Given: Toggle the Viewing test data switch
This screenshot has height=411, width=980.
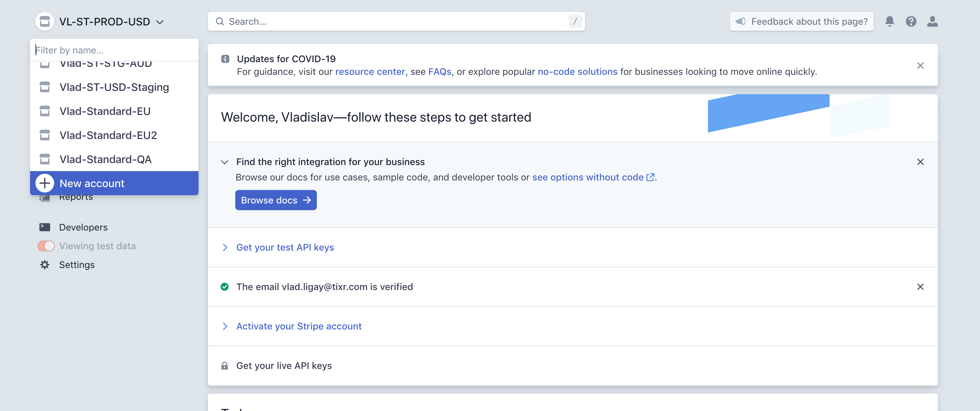Looking at the screenshot, I should [46, 246].
